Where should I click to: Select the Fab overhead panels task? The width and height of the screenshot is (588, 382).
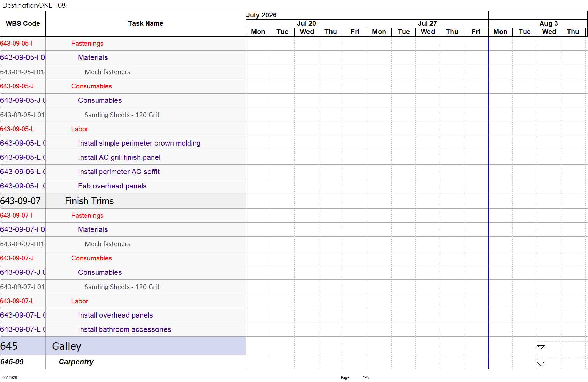tap(112, 186)
